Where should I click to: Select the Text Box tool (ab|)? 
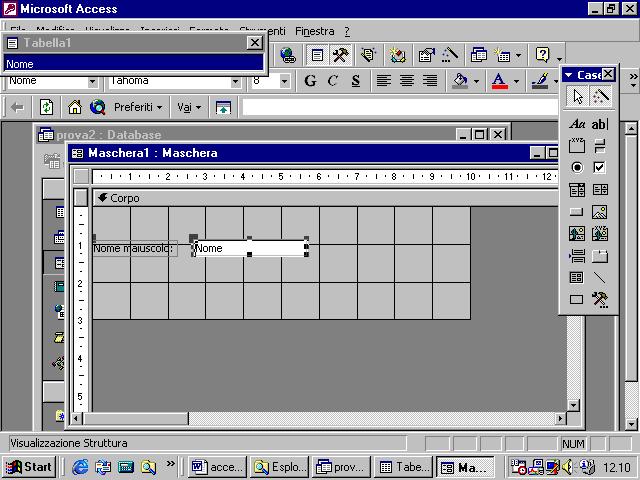point(600,123)
